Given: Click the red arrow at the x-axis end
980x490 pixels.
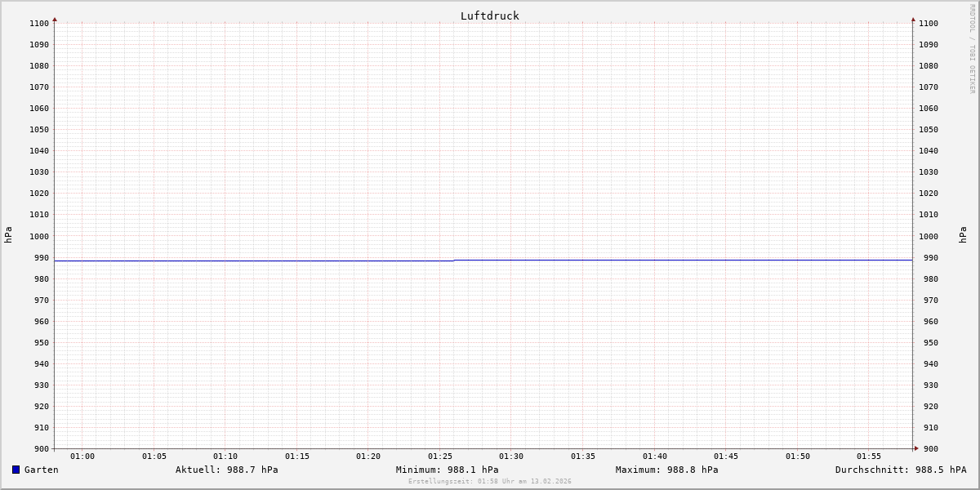Looking at the screenshot, I should tap(915, 448).
